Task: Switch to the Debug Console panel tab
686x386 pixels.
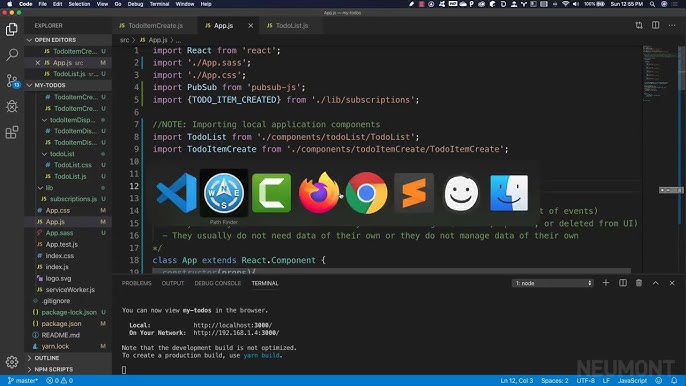Action: coord(217,283)
